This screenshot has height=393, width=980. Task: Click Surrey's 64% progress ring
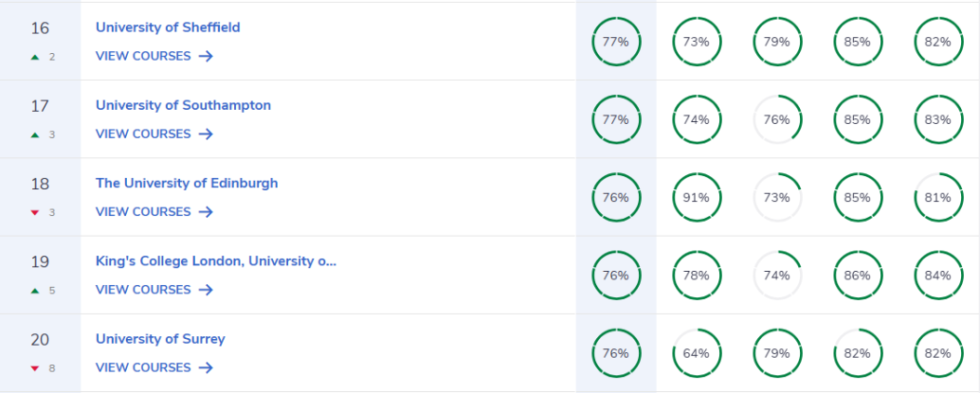pos(697,353)
